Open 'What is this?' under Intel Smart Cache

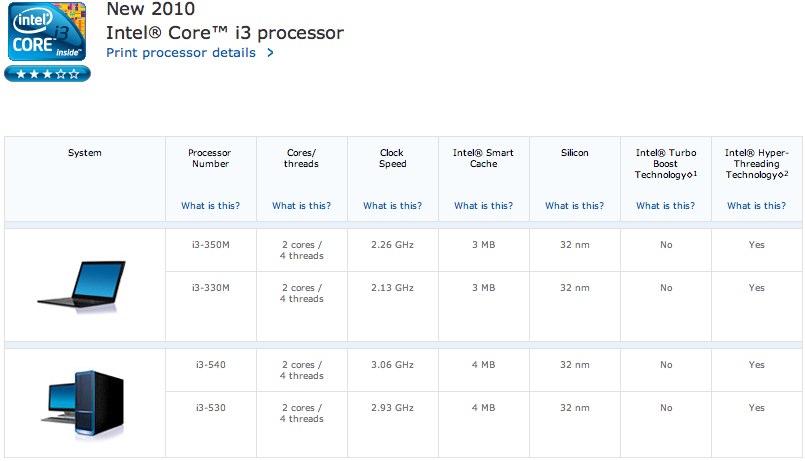click(x=483, y=206)
